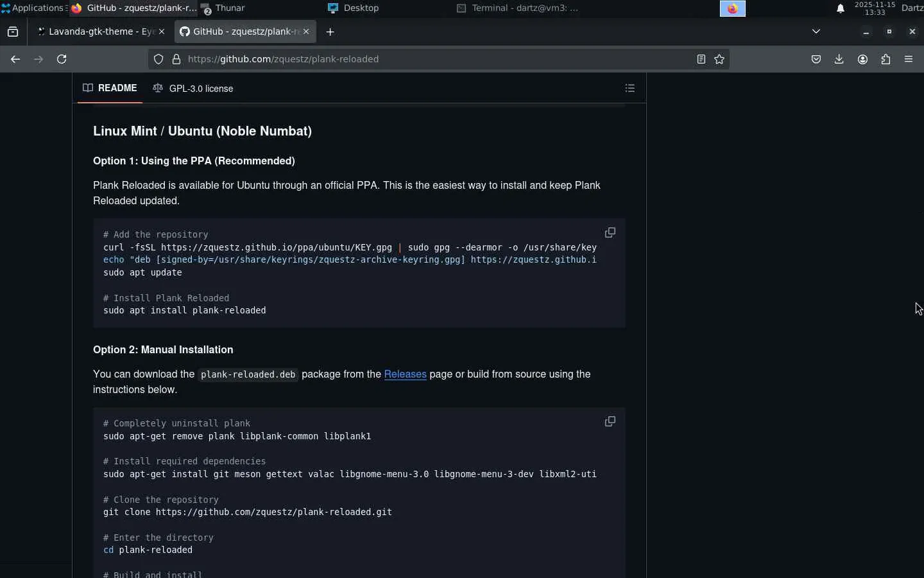
Task: Switch to the Terminal dartz@vm3 window
Action: pyautogui.click(x=518, y=8)
